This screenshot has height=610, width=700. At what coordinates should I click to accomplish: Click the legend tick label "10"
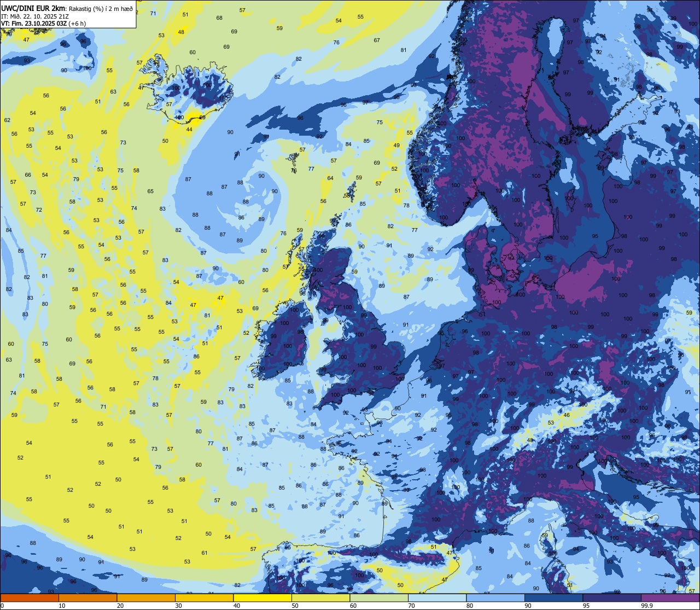click(x=62, y=606)
